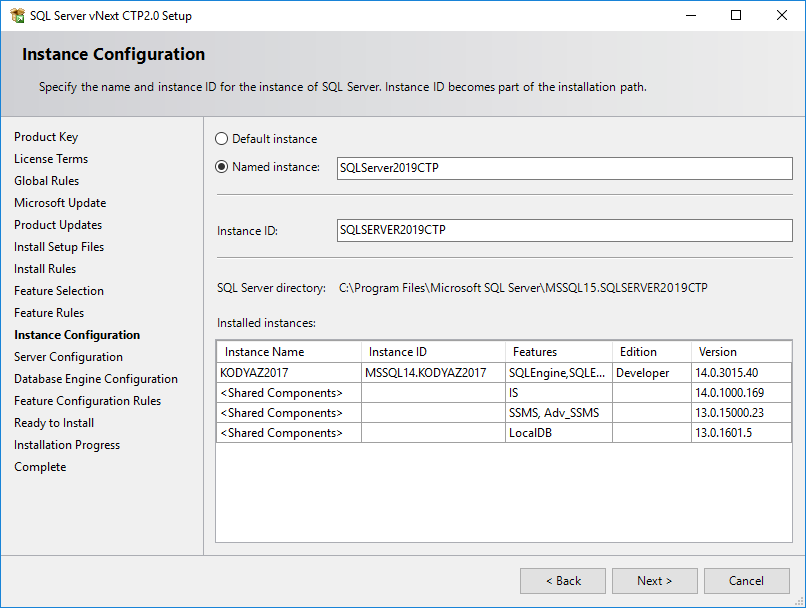Open the Feature Selection step
The image size is (806, 608).
[x=59, y=291]
